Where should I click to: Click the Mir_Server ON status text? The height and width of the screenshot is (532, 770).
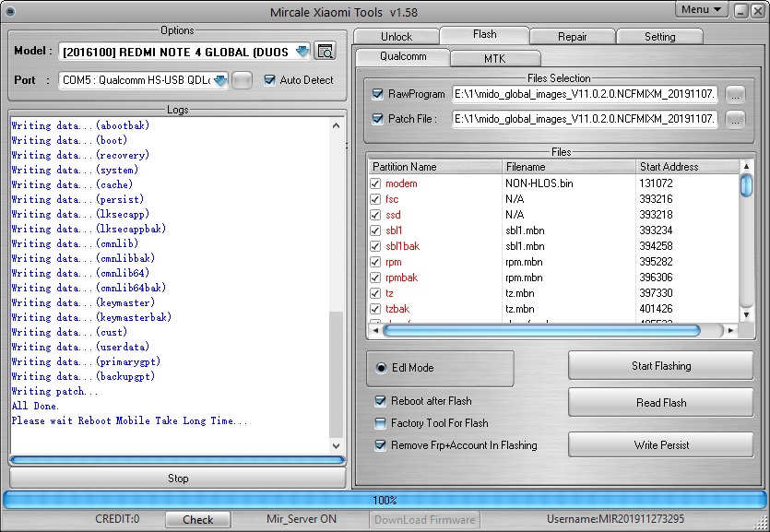pos(301,519)
